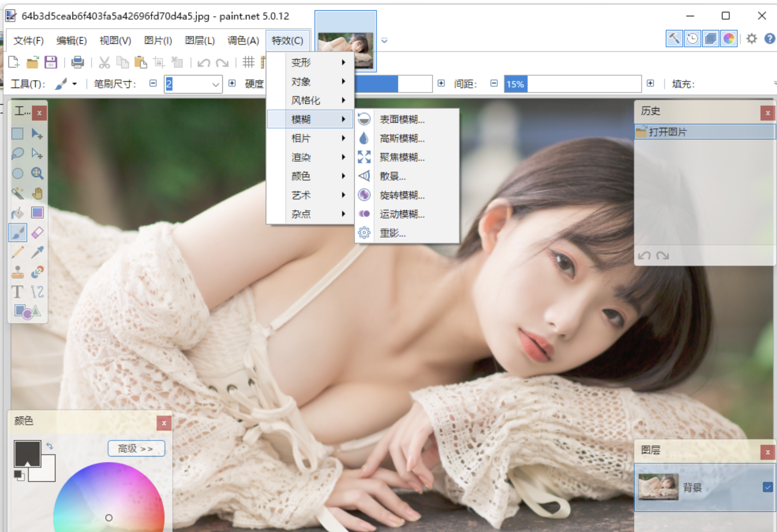Image resolution: width=777 pixels, height=532 pixels.
Task: Click the 高级 >> button in the color panel
Action: (136, 448)
